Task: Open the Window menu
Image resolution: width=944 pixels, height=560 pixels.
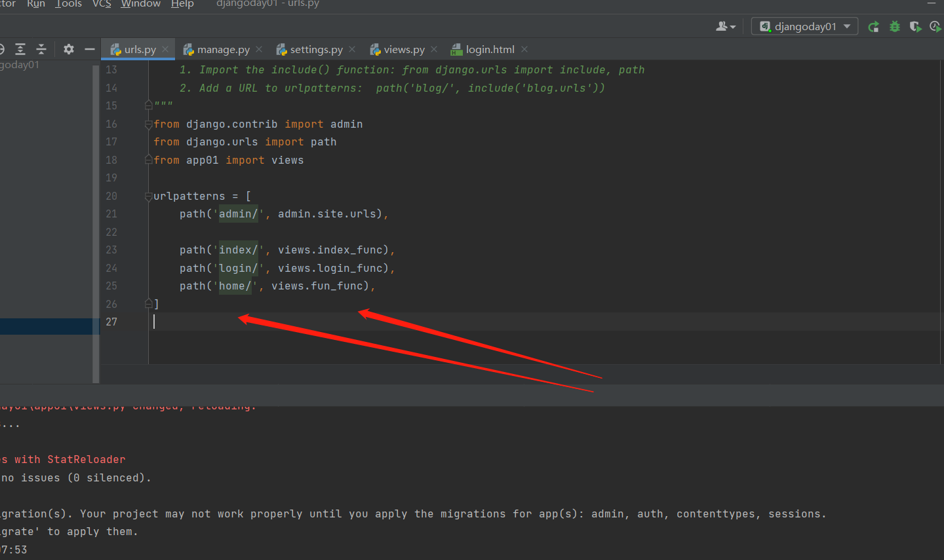Action: pyautogui.click(x=141, y=4)
